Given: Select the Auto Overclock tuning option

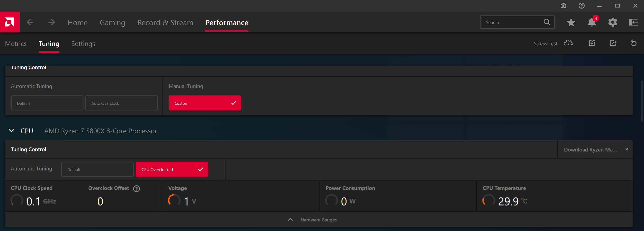Looking at the screenshot, I should [x=121, y=103].
